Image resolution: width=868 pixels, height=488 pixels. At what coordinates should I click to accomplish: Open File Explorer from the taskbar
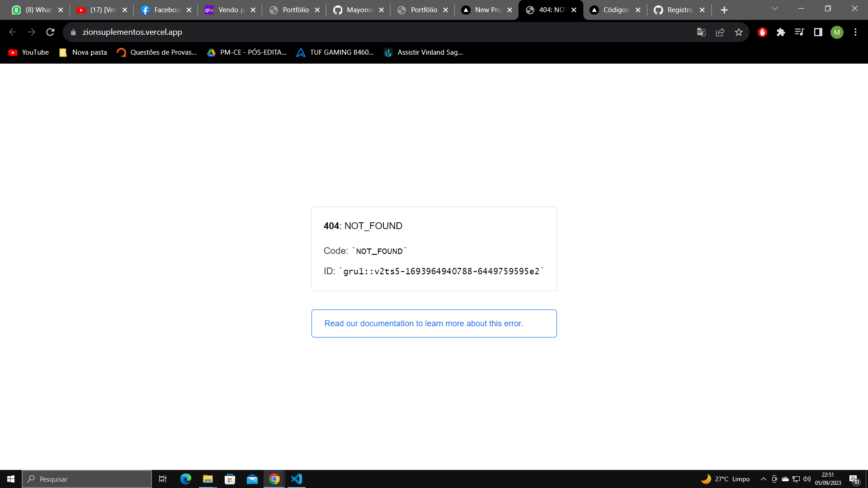pos(208,479)
